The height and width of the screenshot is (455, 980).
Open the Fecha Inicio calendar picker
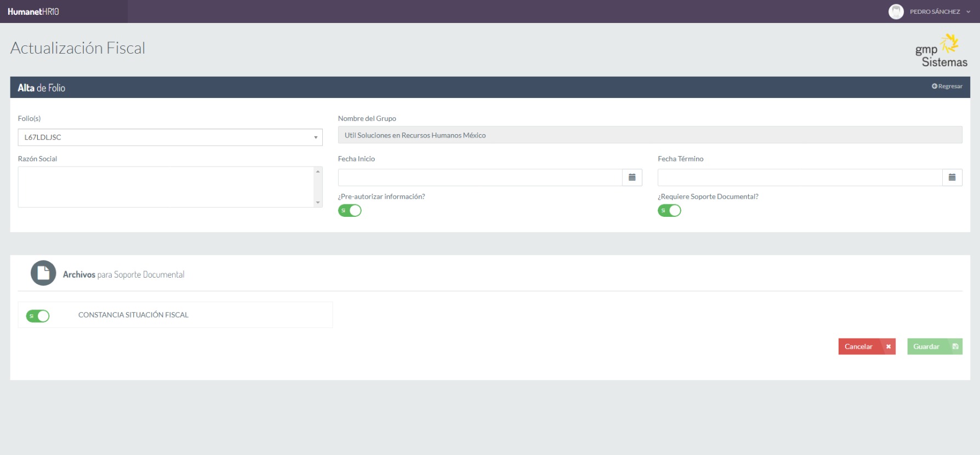point(632,177)
